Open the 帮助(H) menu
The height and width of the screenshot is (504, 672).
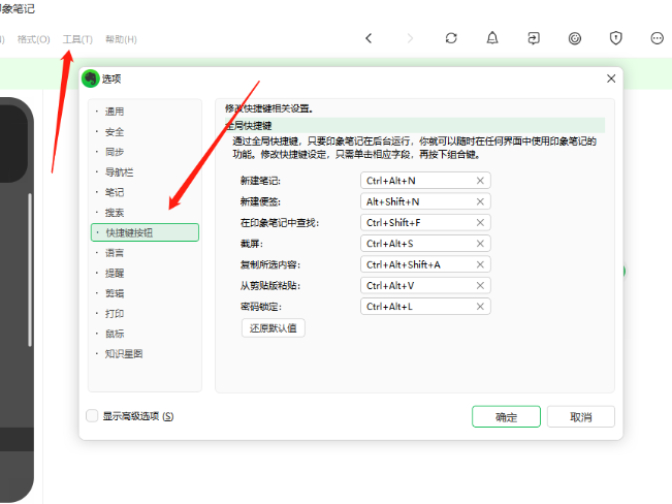click(121, 39)
